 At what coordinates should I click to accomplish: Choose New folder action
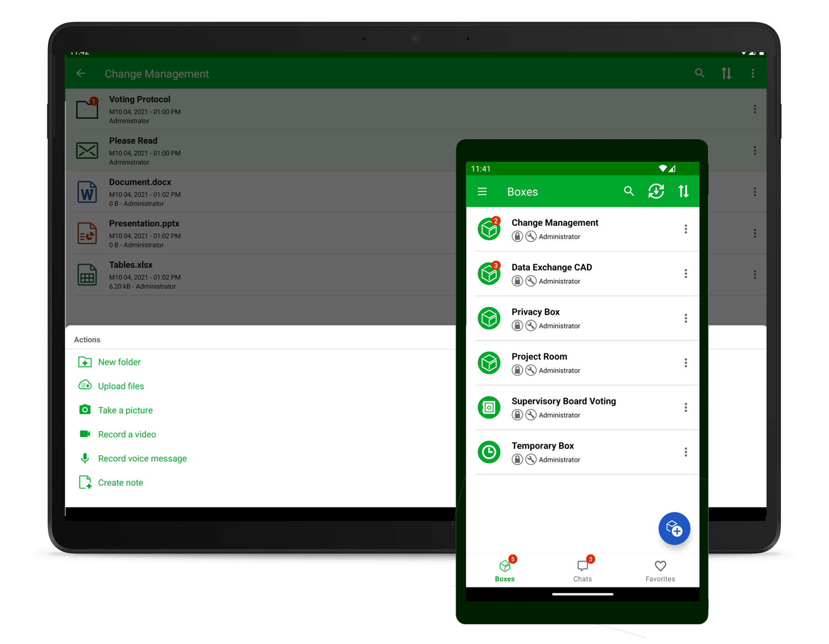coord(109,362)
